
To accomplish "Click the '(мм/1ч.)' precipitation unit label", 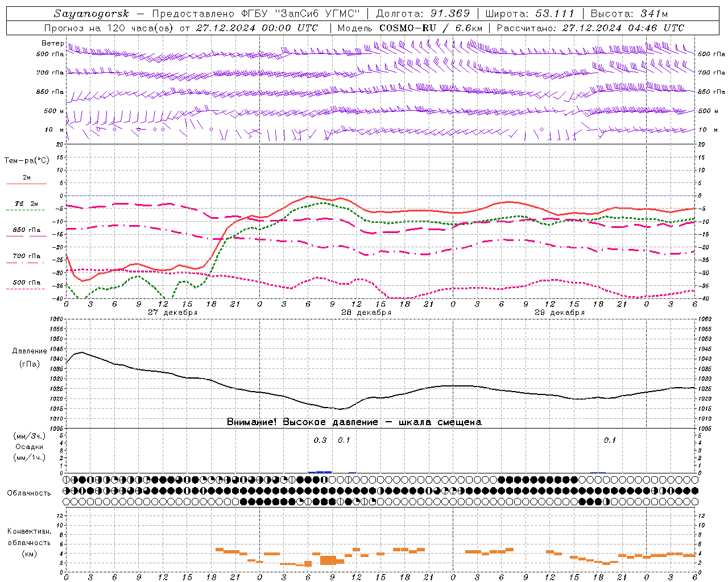I will pyautogui.click(x=30, y=458).
